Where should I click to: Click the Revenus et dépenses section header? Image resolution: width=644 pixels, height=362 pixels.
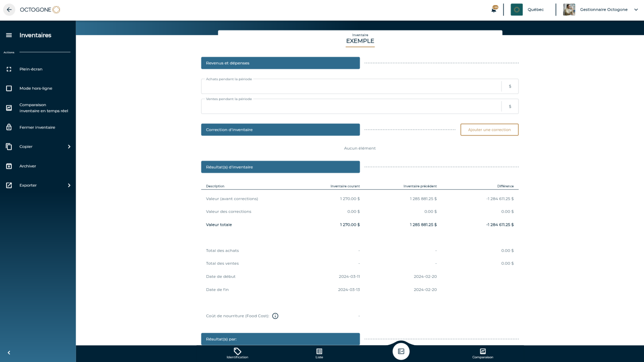coord(280,63)
